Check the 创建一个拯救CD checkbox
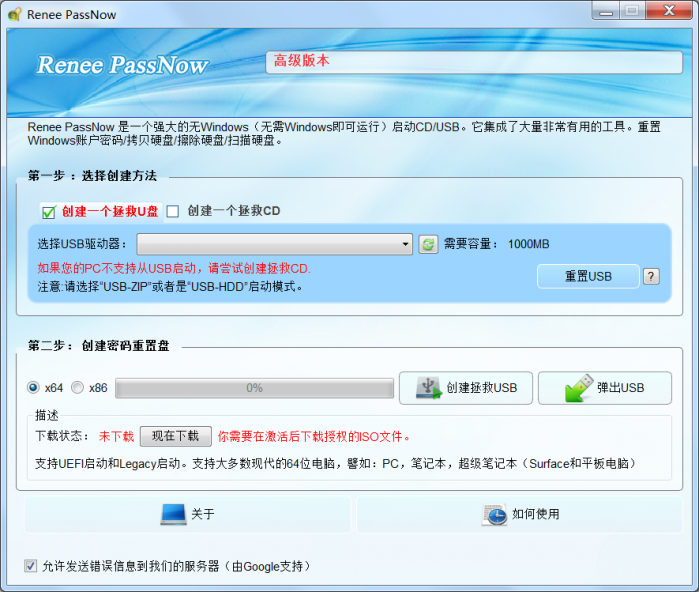Screen dimensions: 699x592 pyautogui.click(x=173, y=211)
